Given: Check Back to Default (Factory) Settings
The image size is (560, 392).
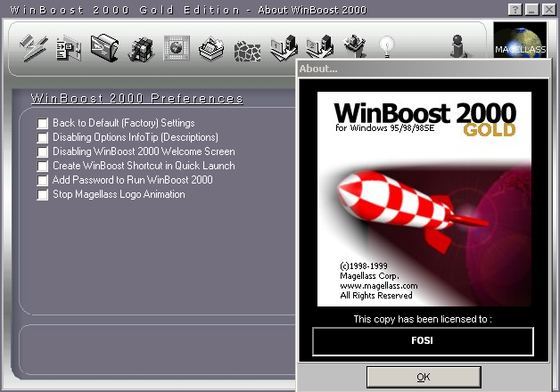Looking at the screenshot, I should point(43,124).
